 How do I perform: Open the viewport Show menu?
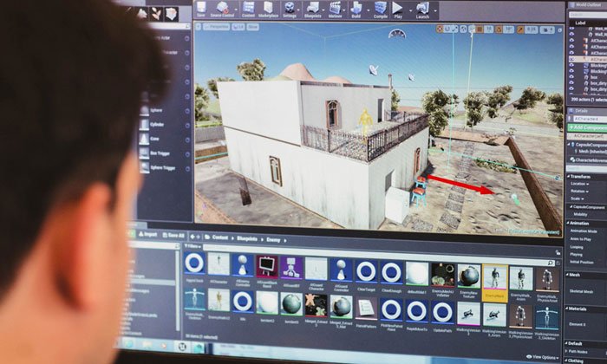pos(253,27)
